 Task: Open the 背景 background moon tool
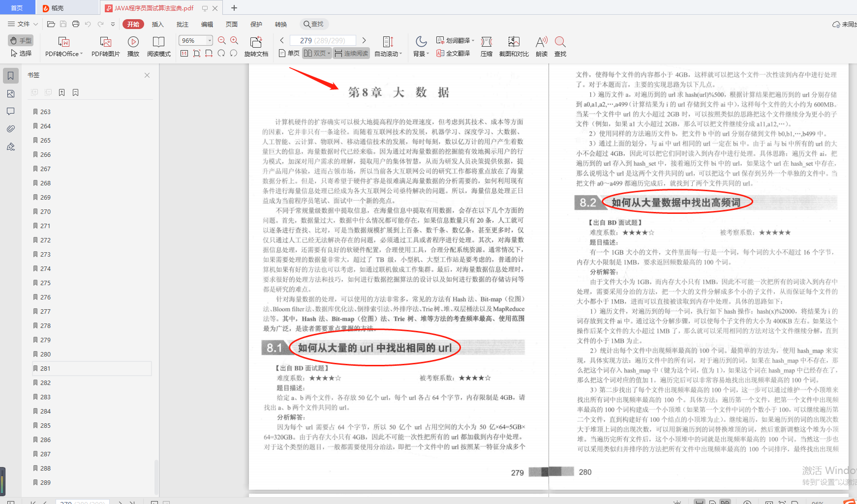pos(421,47)
